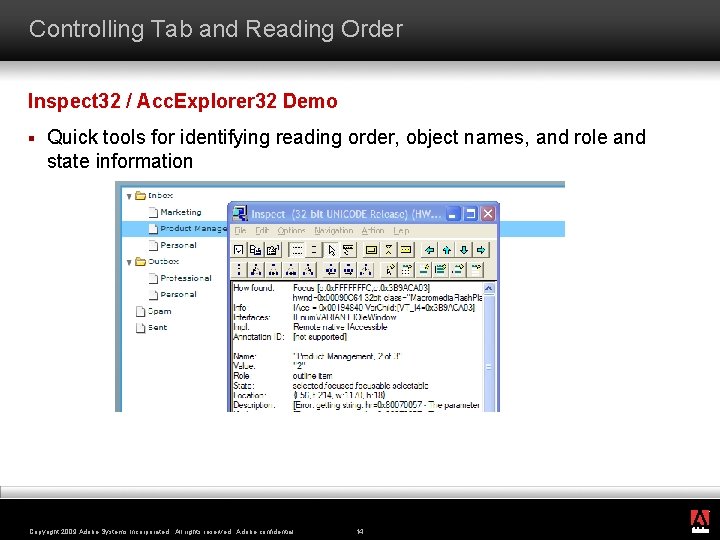The width and height of the screenshot is (720, 540).
Task: Click the fourth tree-shaped icon in second toolbar row
Action: (308, 270)
